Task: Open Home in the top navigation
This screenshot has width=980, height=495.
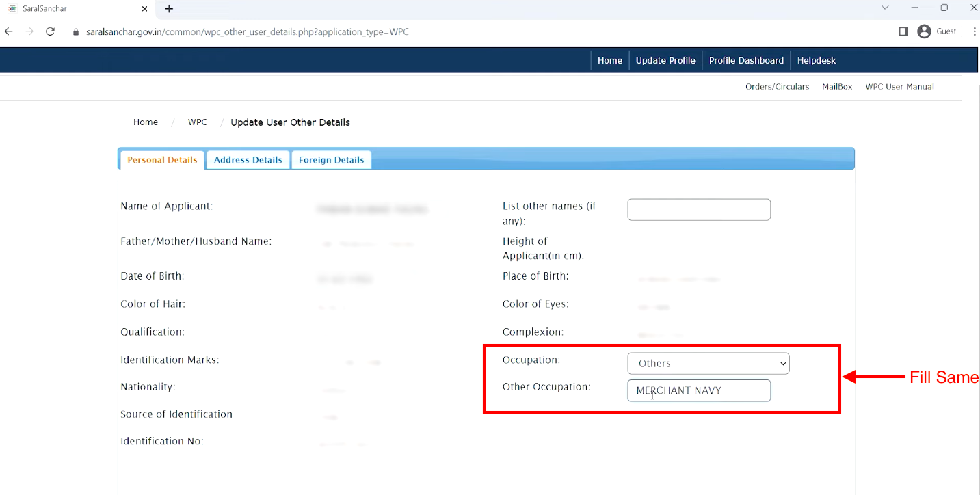Action: click(610, 60)
